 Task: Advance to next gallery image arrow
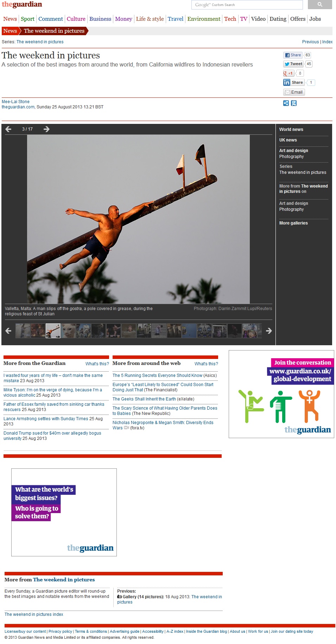click(46, 129)
